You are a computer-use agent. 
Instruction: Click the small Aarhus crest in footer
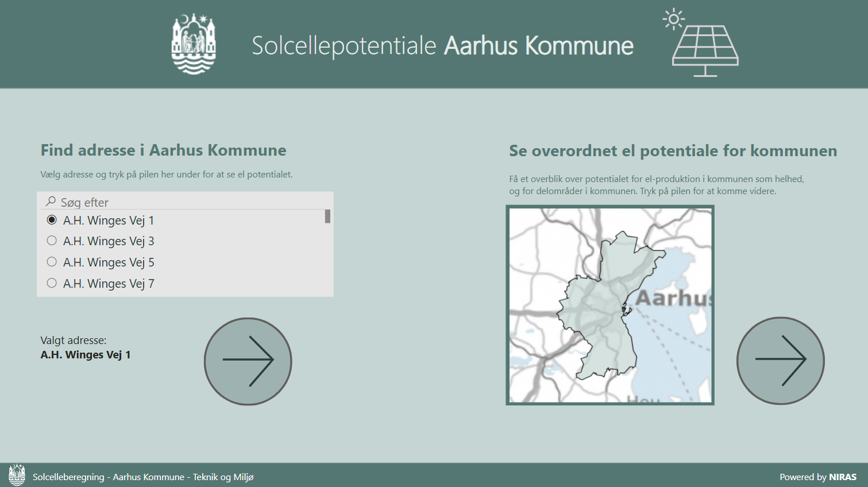click(17, 475)
